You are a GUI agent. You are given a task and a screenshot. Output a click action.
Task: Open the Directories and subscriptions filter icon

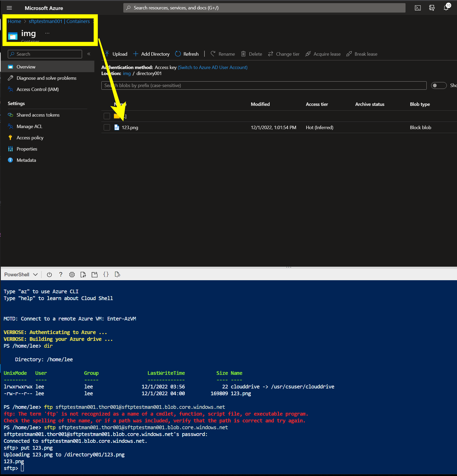click(x=432, y=8)
